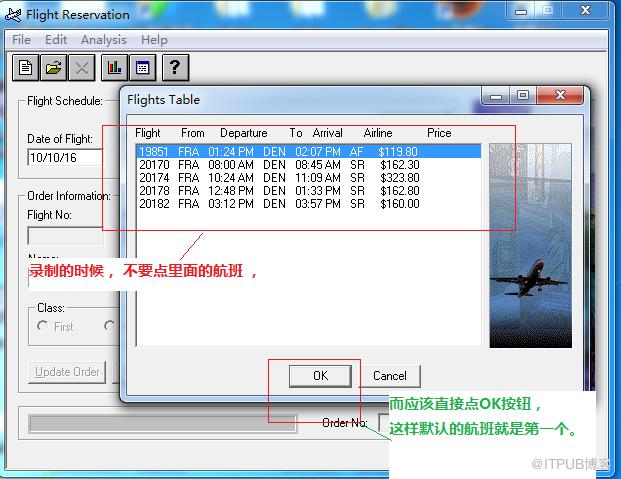Close the Flights Table dialog
The height and width of the screenshot is (479, 621).
(560, 95)
